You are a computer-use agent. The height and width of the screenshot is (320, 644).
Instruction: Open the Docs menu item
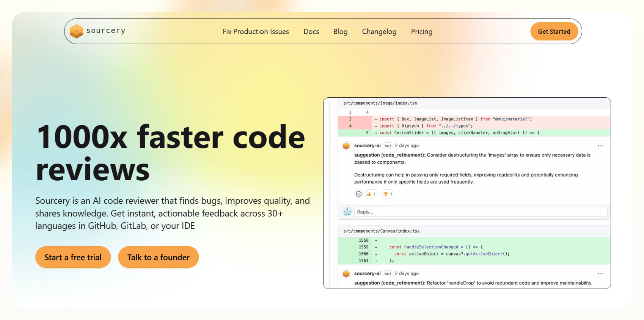(311, 31)
